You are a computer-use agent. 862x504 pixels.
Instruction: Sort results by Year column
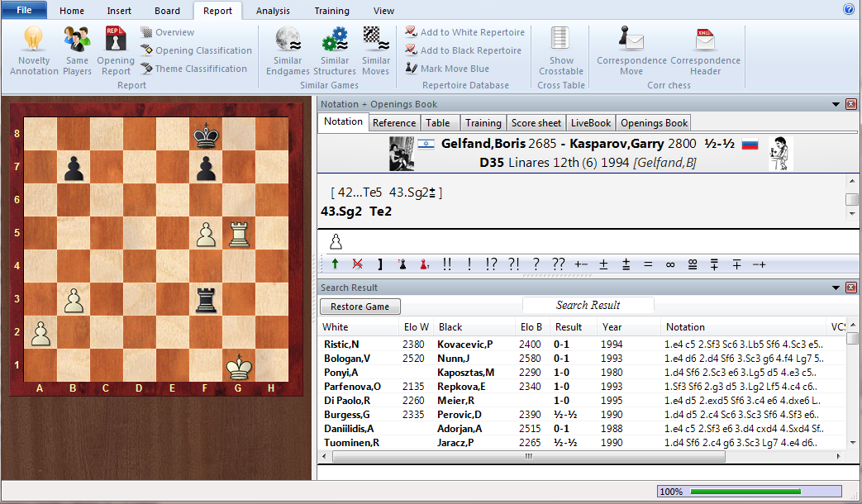tap(629, 327)
